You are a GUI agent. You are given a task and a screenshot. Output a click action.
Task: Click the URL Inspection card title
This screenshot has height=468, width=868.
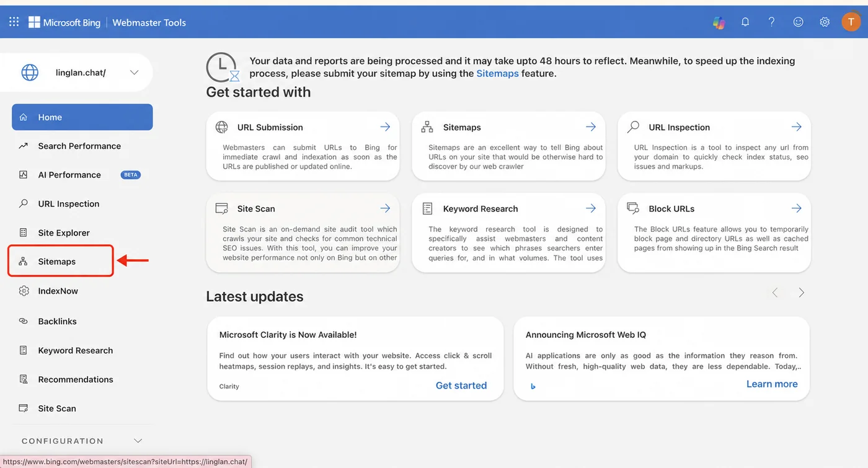(680, 127)
